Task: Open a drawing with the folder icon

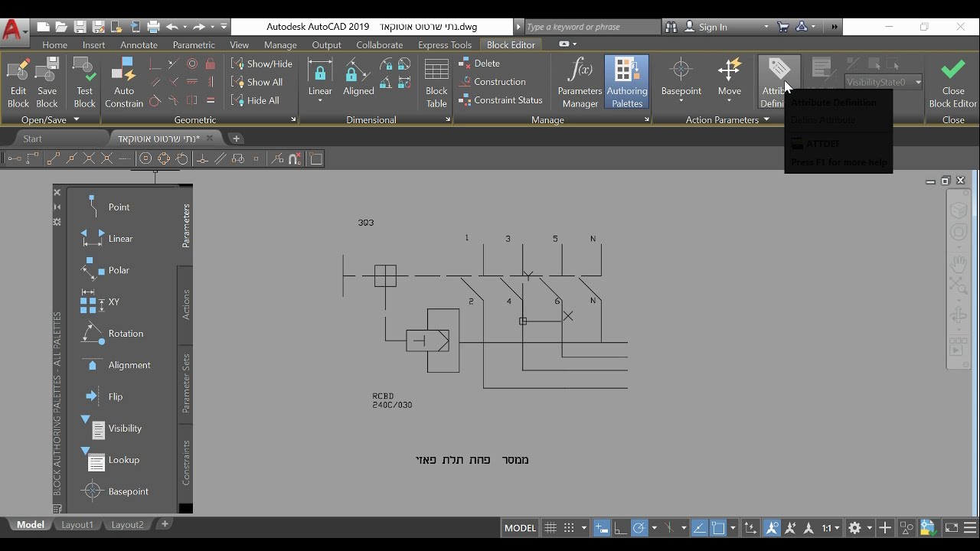Action: 61,27
